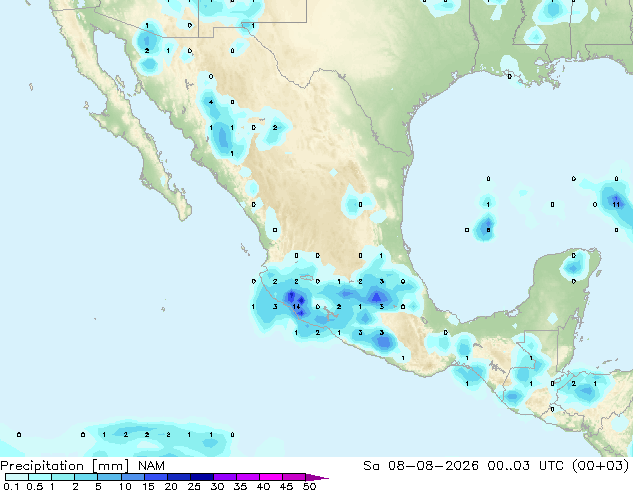Screen dimensions: 634x490
Task: Click the 4 precipitation value in northwest Mexico
Action: coord(211,102)
